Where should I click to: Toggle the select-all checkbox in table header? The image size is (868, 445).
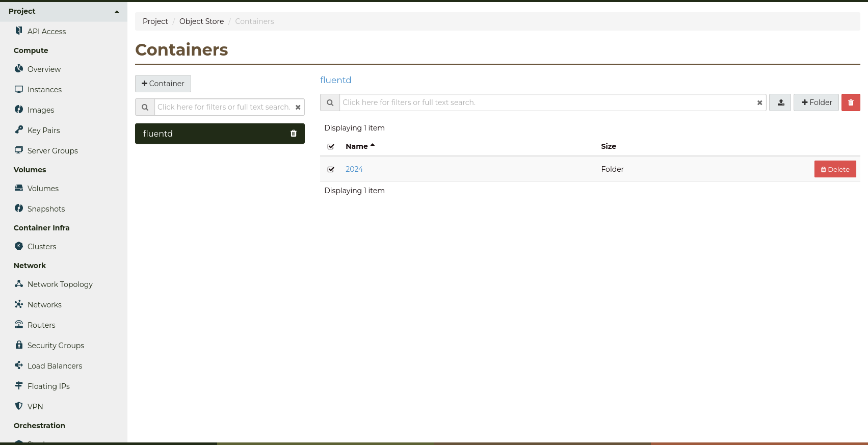(x=331, y=146)
